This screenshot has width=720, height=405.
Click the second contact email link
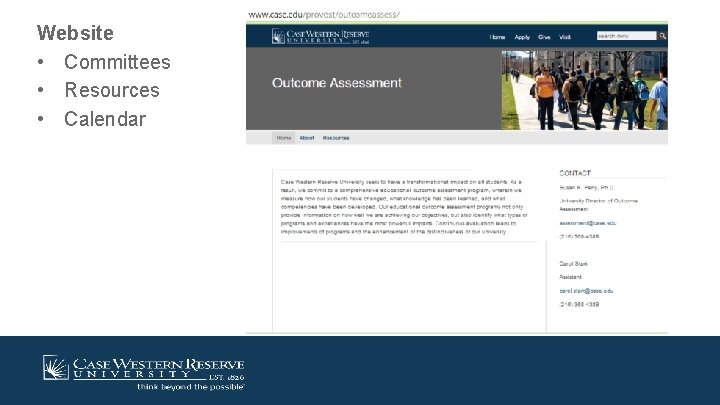pyautogui.click(x=586, y=291)
